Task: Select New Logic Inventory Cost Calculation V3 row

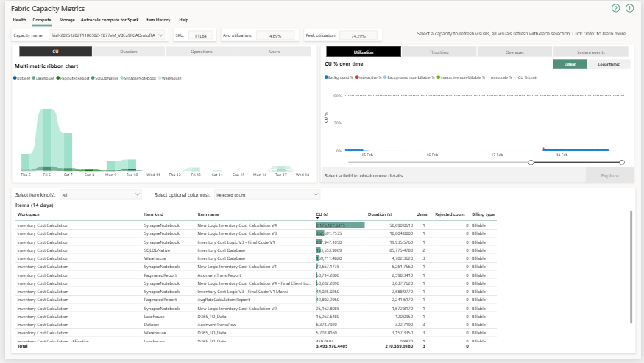Action: coord(256,233)
